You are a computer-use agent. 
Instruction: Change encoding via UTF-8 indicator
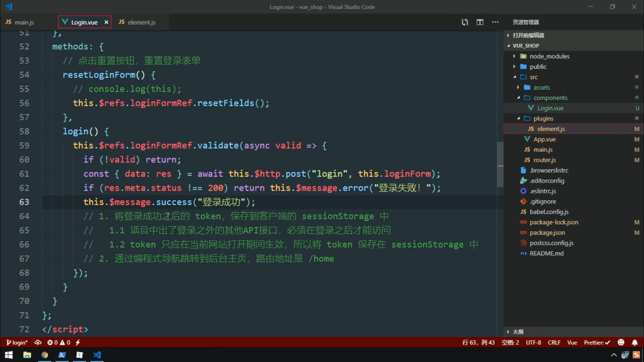click(x=533, y=343)
